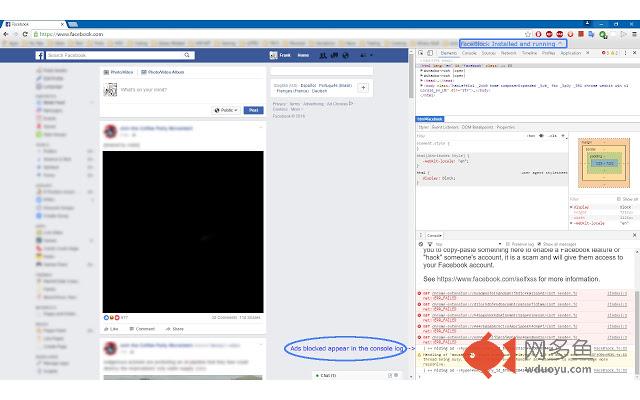Viewport: 640px width, 400px height.
Task: Click the Ad Choices footer link
Action: pyautogui.click(x=339, y=104)
